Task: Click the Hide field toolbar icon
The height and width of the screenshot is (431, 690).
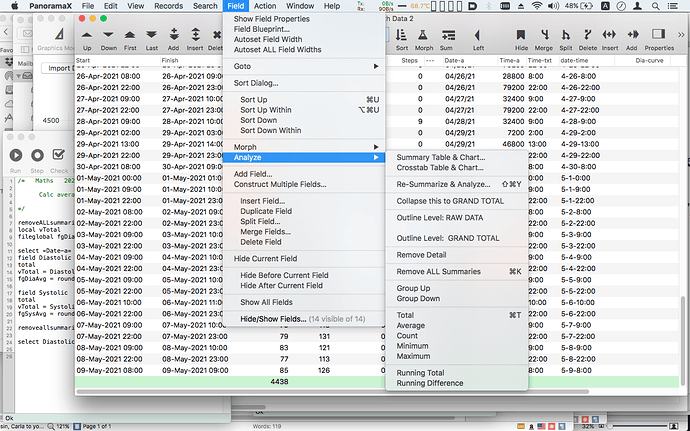Action: tap(521, 35)
